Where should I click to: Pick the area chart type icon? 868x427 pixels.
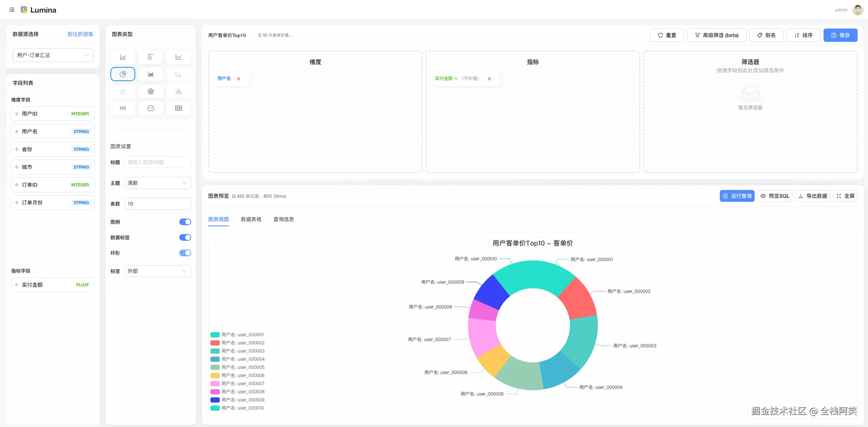coord(150,74)
